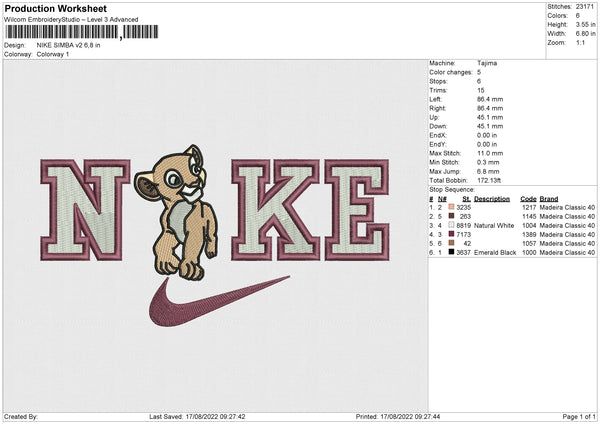
Task: Click the embroidered letter K
Action: tap(275, 210)
